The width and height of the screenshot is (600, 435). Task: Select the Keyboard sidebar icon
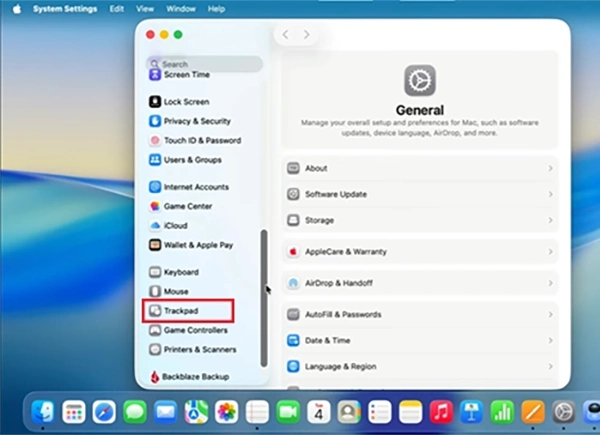[x=155, y=272]
